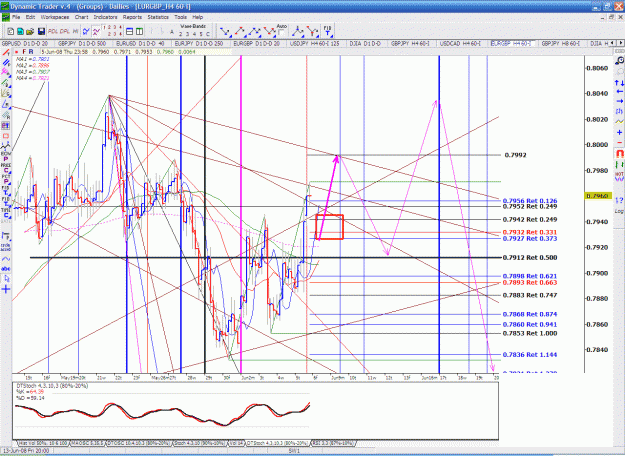Shift chart left with blue left arrow
The height and width of the screenshot is (456, 625).
tap(619, 92)
